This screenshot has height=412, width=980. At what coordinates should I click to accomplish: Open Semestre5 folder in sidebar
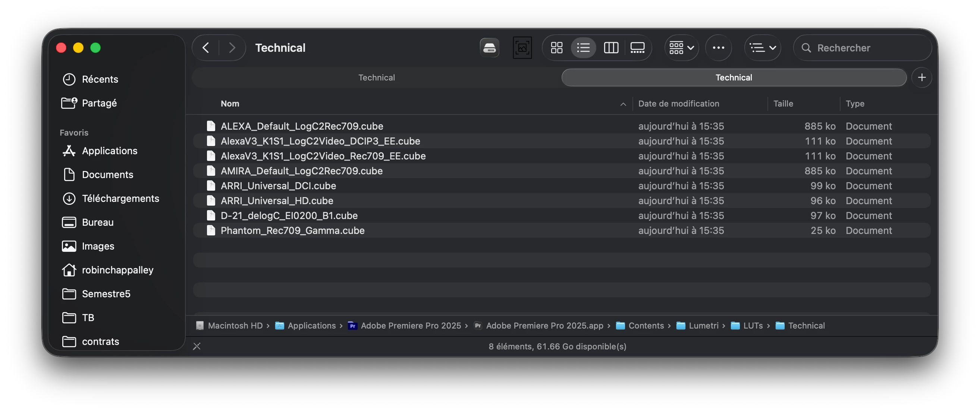[x=116, y=294]
